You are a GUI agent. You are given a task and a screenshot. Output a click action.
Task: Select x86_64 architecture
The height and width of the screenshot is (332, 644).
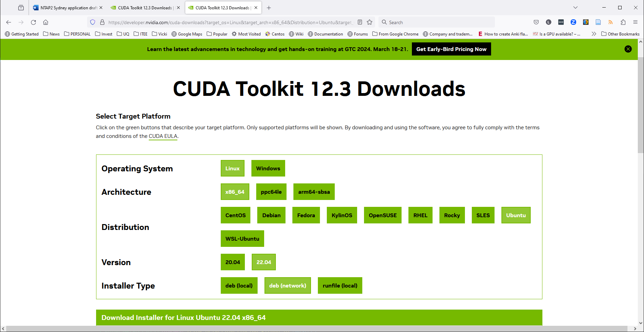pos(235,192)
